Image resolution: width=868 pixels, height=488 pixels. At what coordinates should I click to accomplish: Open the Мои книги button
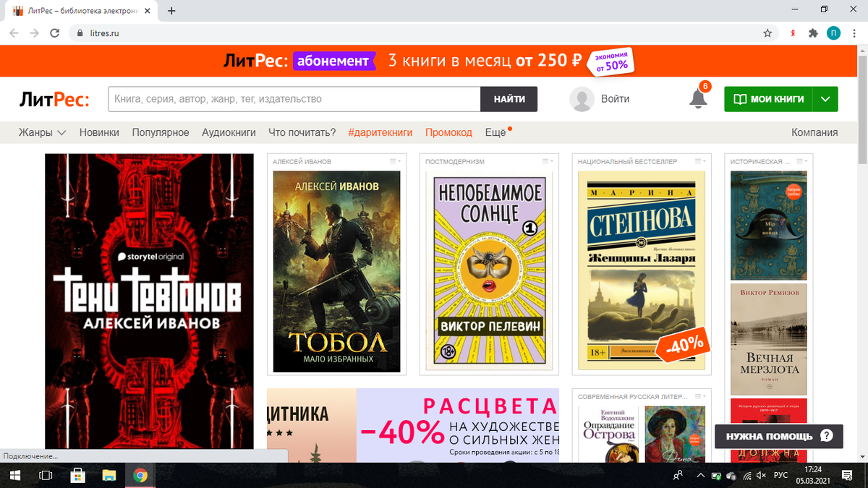768,99
